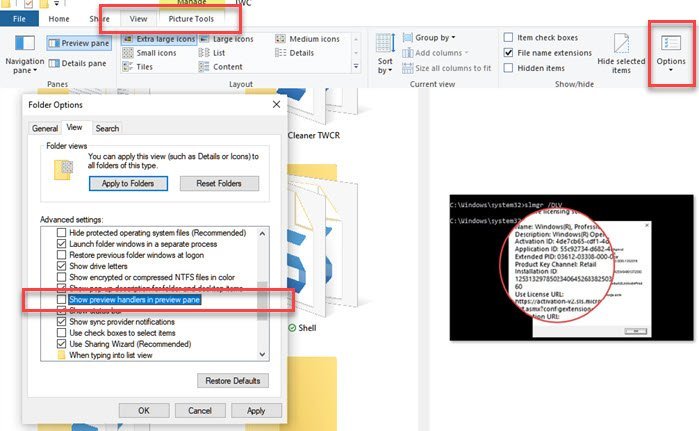
Task: Toggle the Details pane button
Action: pos(78,63)
